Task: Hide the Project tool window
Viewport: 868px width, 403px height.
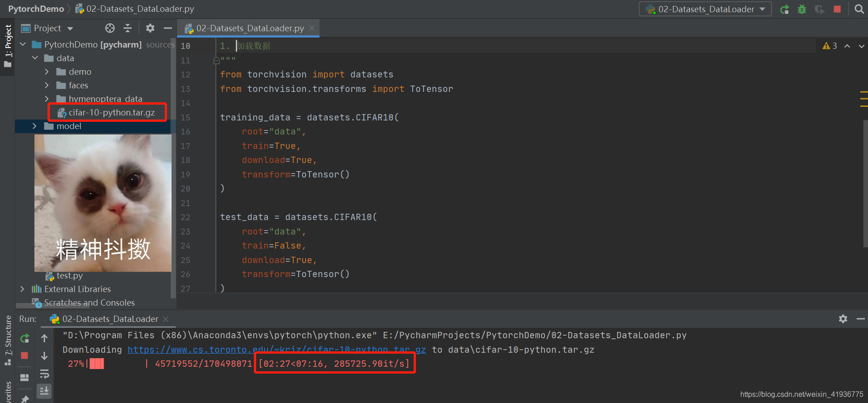Action: click(168, 28)
